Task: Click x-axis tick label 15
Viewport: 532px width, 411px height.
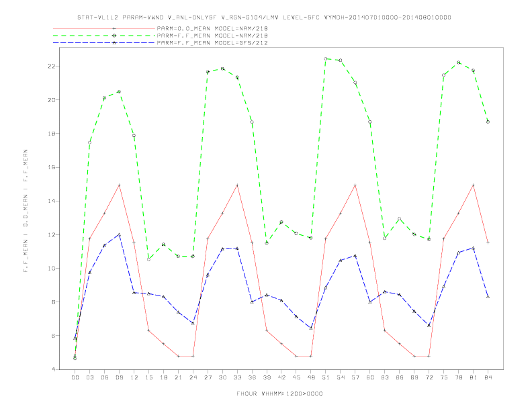Action: click(x=148, y=377)
